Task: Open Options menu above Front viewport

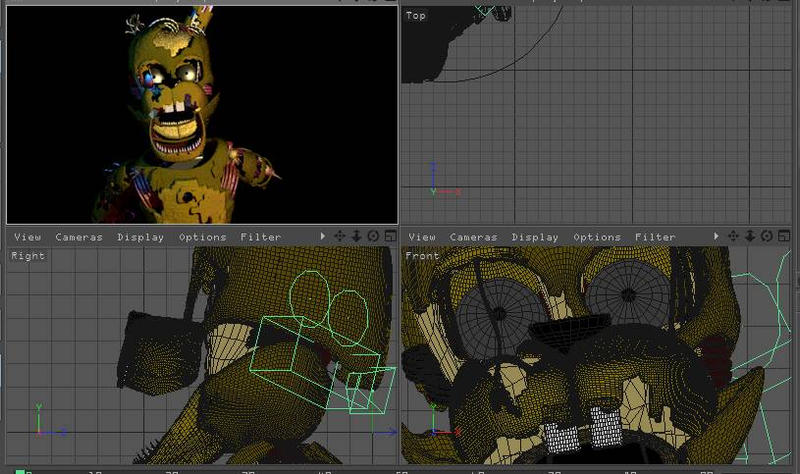Action: click(x=597, y=237)
